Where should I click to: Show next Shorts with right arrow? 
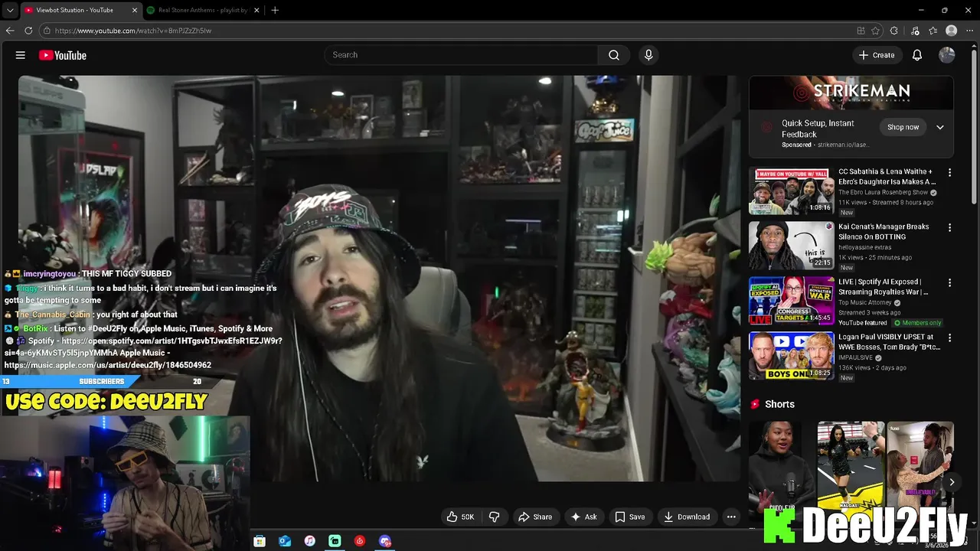[952, 482]
